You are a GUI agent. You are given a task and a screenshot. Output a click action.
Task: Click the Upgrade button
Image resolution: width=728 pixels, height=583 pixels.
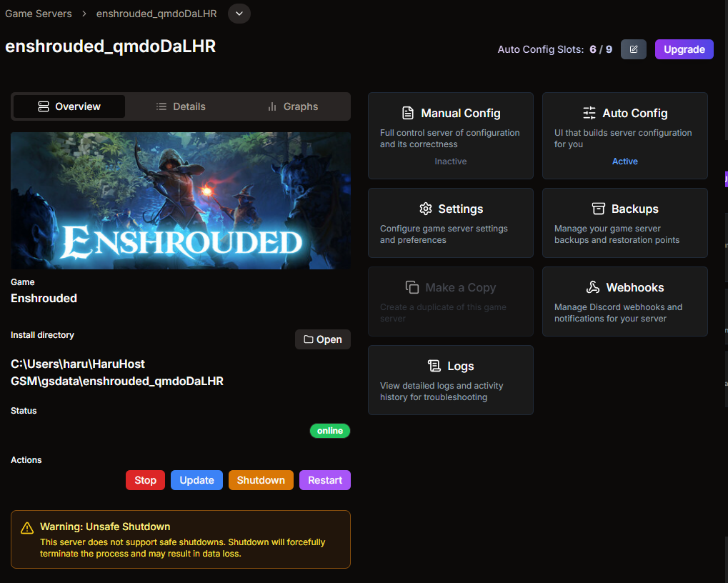coord(684,49)
